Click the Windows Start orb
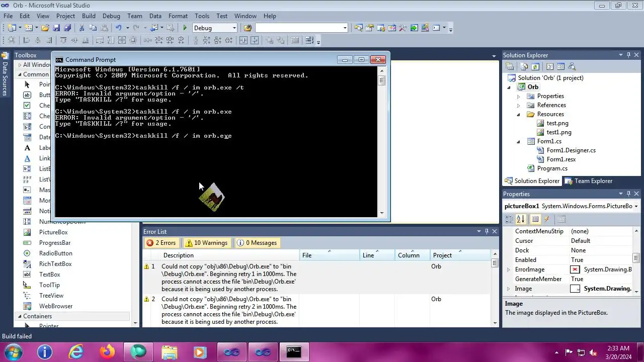Image resolution: width=644 pixels, height=362 pixels. pyautogui.click(x=14, y=351)
